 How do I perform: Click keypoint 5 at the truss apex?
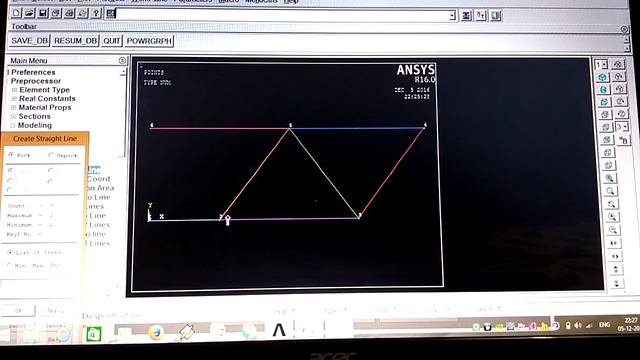tap(290, 128)
